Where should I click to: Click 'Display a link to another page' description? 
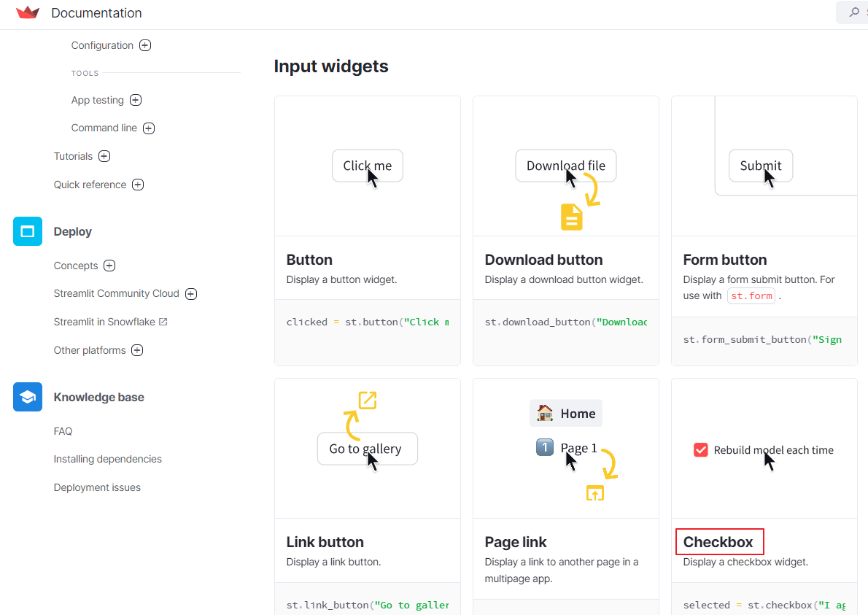[562, 570]
